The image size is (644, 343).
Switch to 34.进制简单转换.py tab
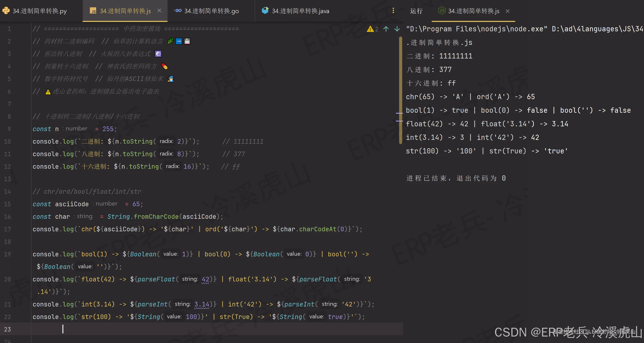click(x=39, y=11)
